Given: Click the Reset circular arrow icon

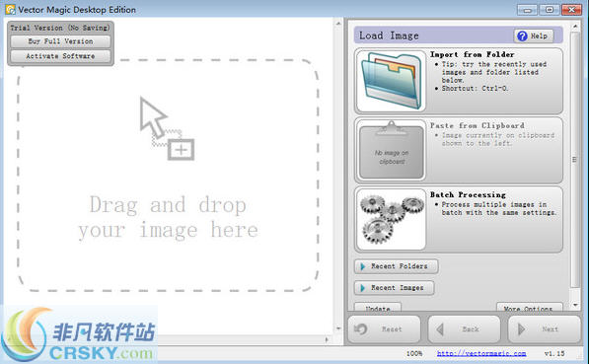Looking at the screenshot, I should pyautogui.click(x=361, y=329).
